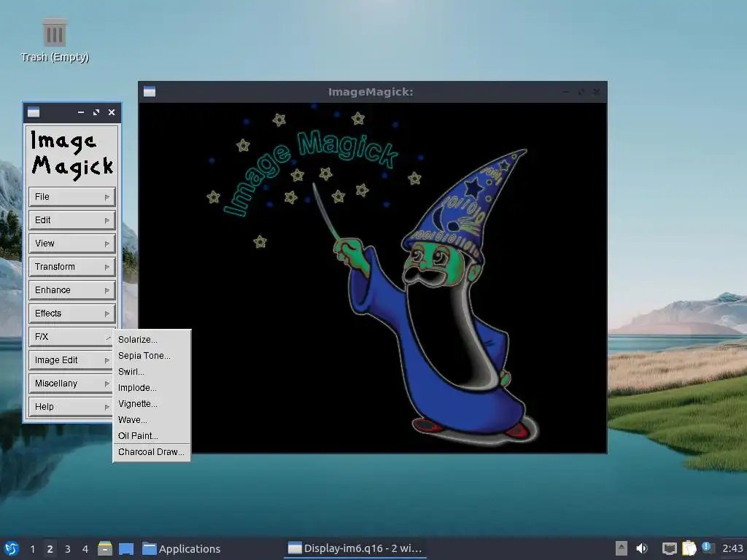This screenshot has width=747, height=560.
Task: Click the F/X menu button
Action: [x=71, y=337]
